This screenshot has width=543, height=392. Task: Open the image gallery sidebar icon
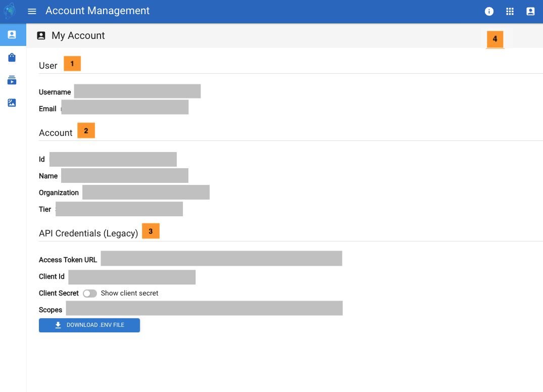pos(13,103)
